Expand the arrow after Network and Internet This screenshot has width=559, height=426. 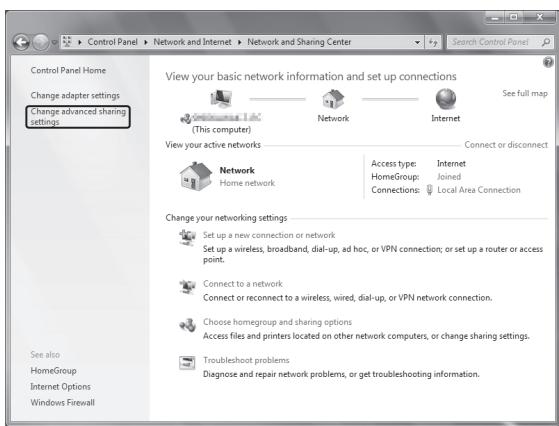click(239, 42)
